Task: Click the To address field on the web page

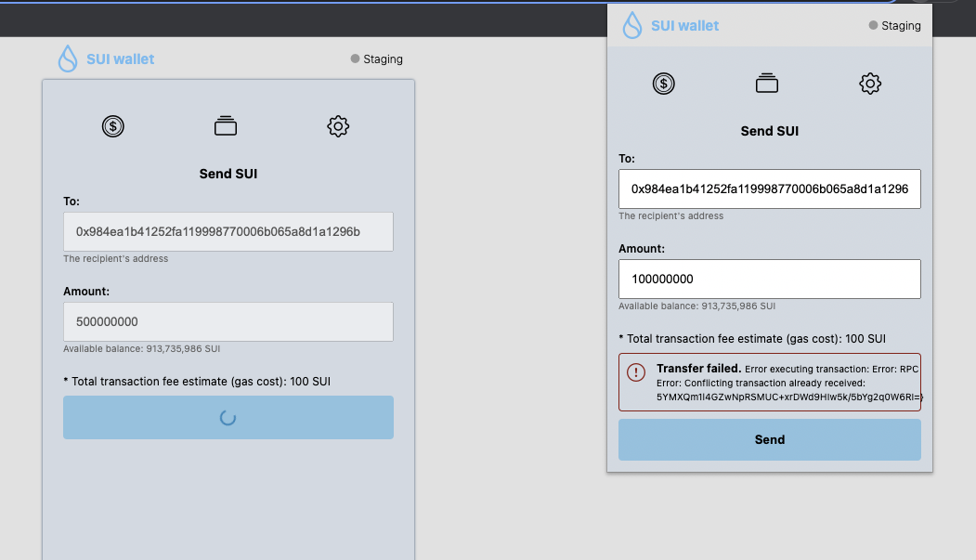Action: [228, 231]
